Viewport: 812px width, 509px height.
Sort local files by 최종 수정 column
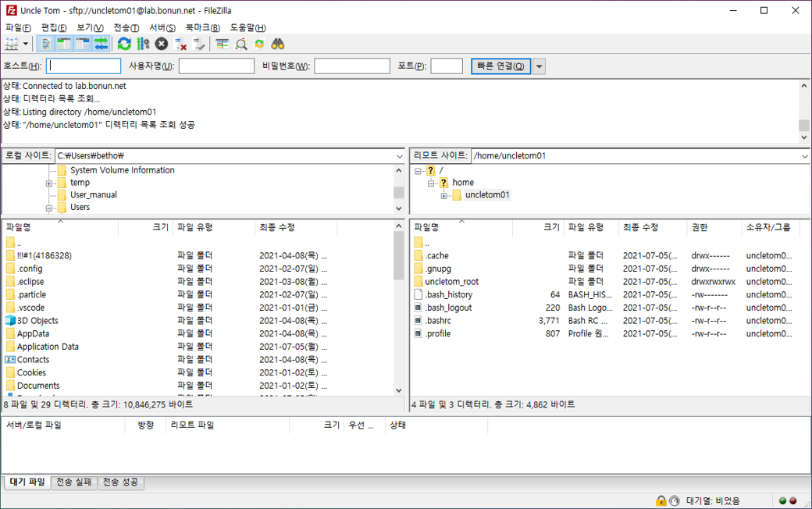(296, 227)
